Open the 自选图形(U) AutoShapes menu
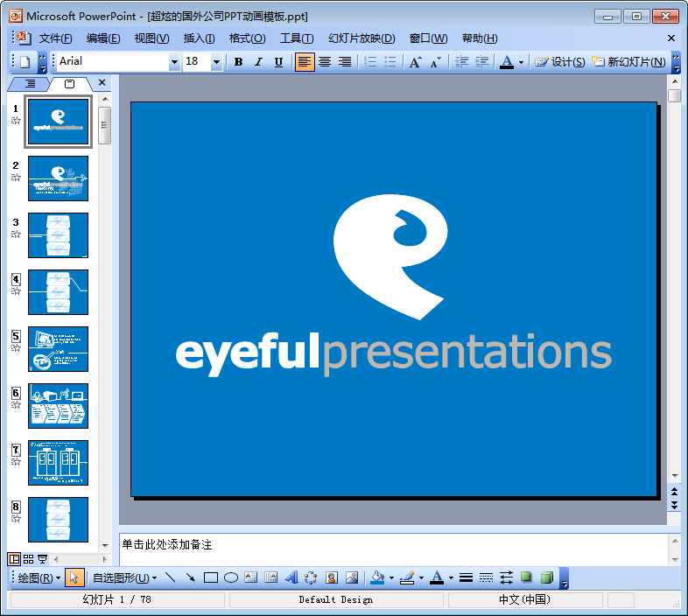 tap(125, 577)
